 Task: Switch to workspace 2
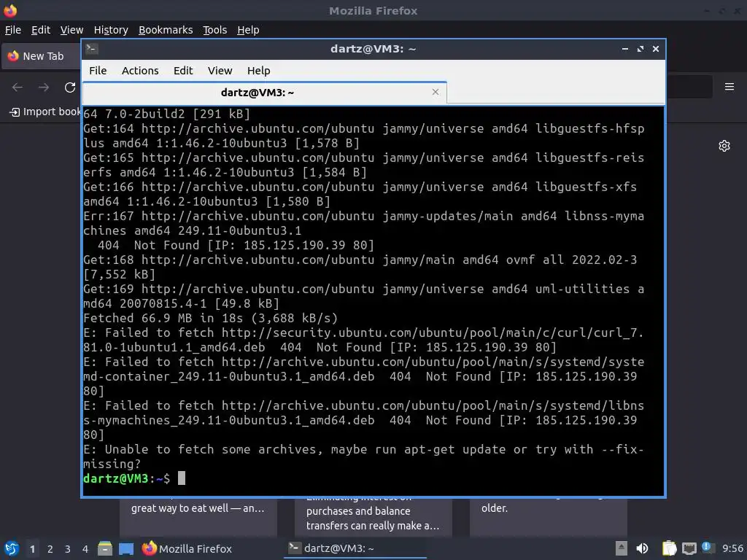(x=50, y=549)
